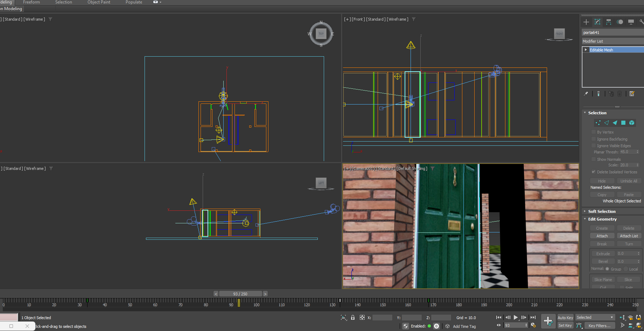Click the Configure Modifier Sets icon
The width and height of the screenshot is (644, 331).
[632, 94]
